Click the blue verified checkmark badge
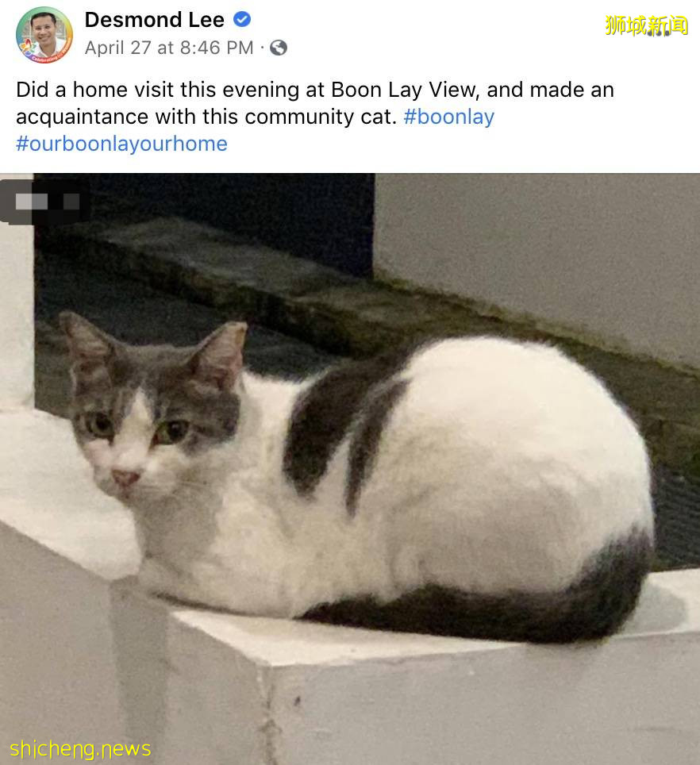The image size is (700, 765). pyautogui.click(x=242, y=20)
